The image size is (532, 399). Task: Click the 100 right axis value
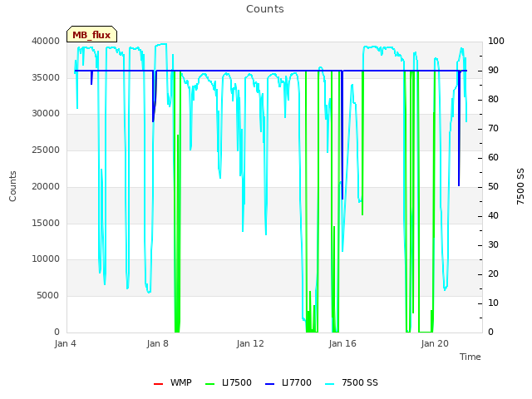pos(496,41)
